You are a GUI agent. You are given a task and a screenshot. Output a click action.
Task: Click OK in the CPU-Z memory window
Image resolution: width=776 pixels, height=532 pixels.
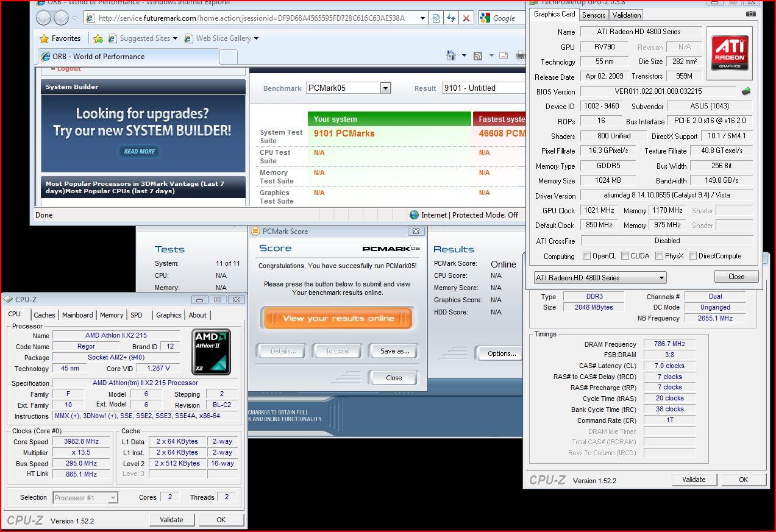[x=743, y=480]
